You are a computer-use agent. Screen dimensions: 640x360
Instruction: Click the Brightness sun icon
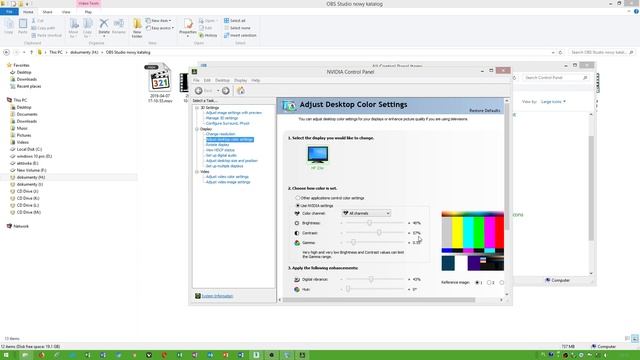[x=297, y=223]
